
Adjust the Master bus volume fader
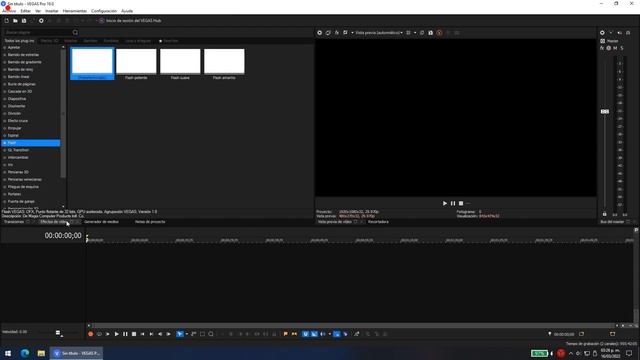click(x=604, y=111)
